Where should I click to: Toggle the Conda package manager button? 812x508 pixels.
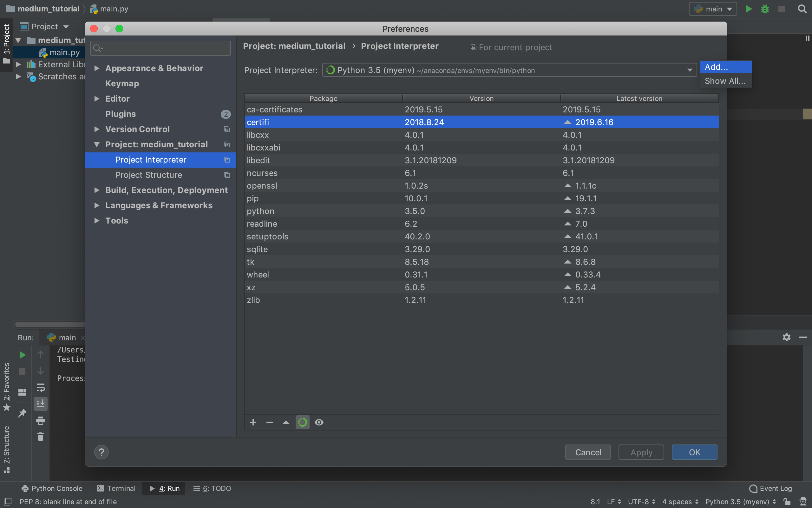(x=302, y=422)
